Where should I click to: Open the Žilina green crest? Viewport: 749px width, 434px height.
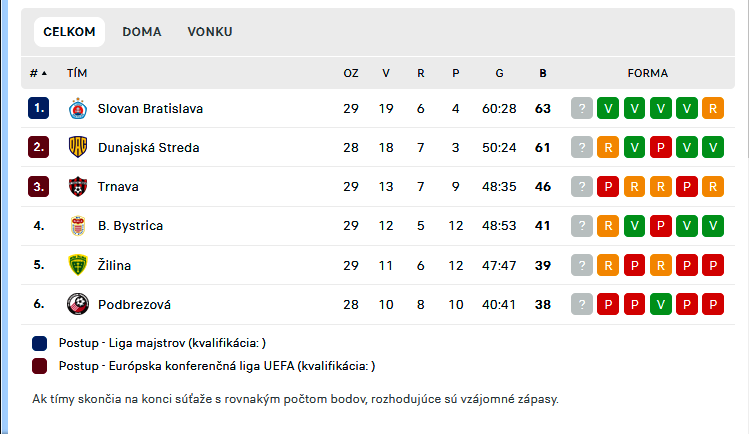77,265
